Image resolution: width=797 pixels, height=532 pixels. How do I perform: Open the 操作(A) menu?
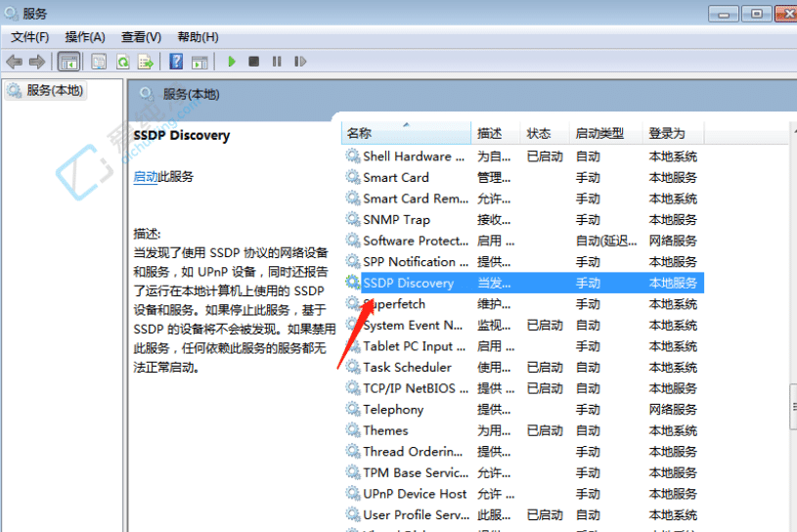pos(85,37)
